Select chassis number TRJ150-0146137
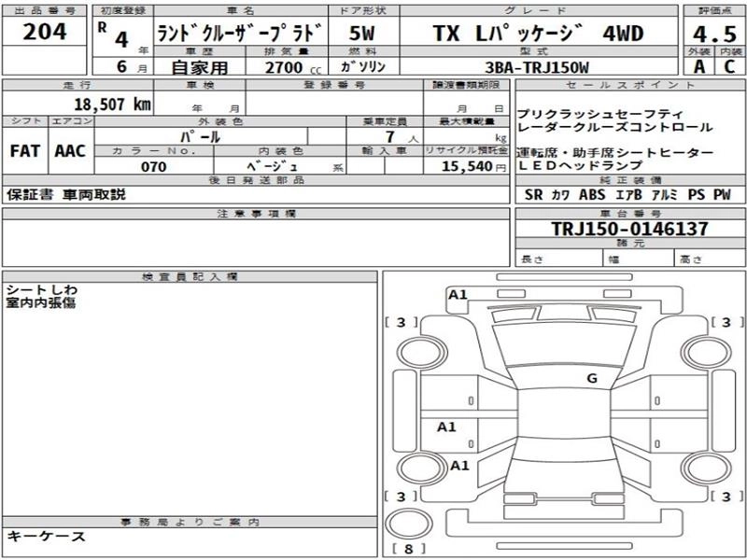The width and height of the screenshot is (747, 560). (629, 229)
